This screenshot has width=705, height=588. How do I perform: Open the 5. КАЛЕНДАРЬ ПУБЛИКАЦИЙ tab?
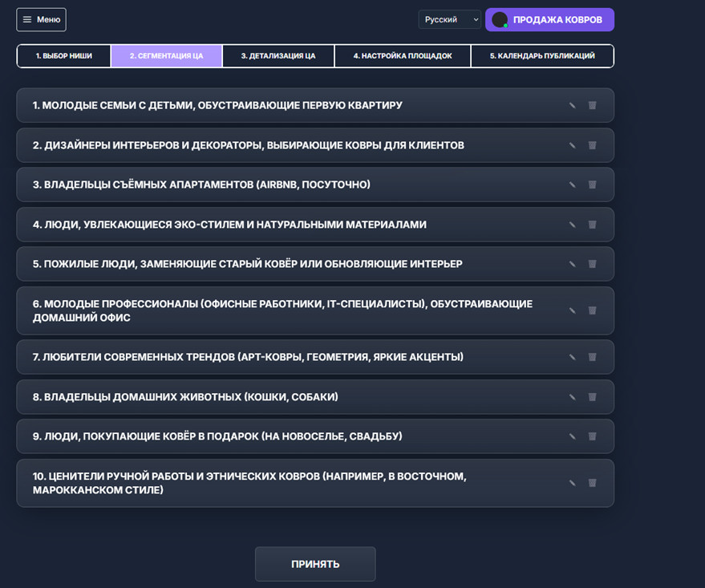[x=542, y=55]
